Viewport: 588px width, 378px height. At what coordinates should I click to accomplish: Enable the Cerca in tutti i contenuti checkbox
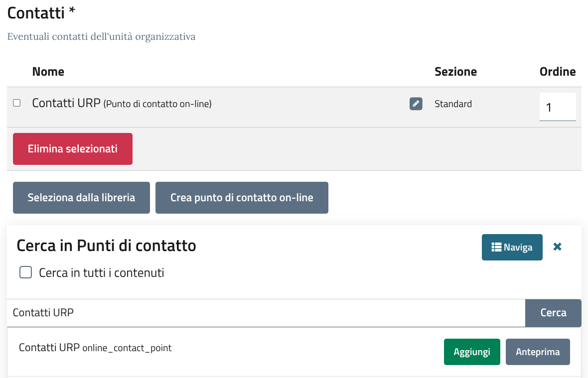25,272
